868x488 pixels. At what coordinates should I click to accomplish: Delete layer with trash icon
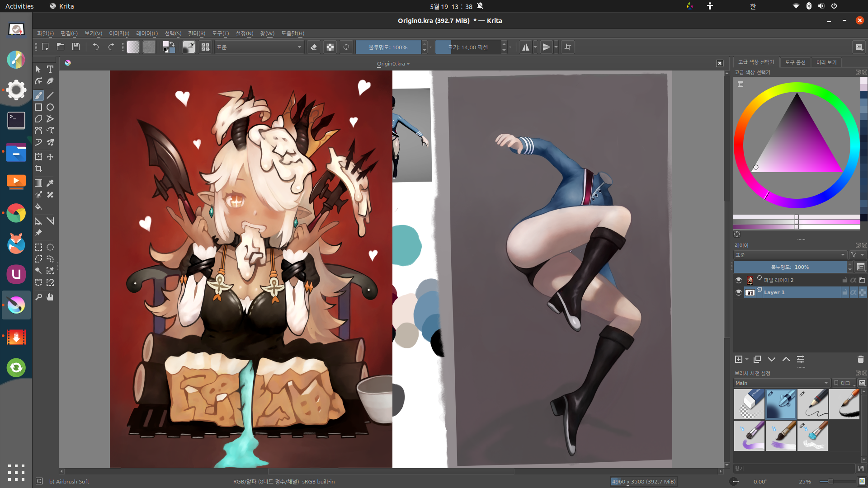click(860, 359)
